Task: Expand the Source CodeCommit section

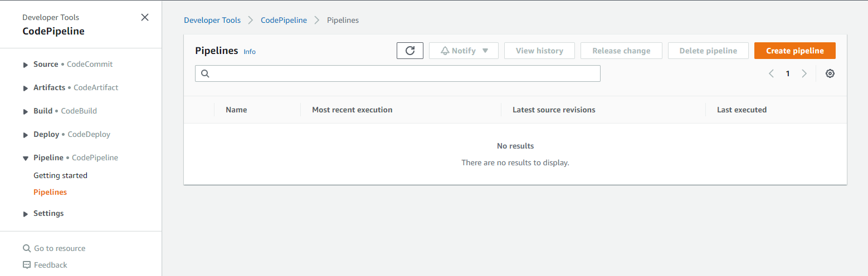Action: [26, 65]
